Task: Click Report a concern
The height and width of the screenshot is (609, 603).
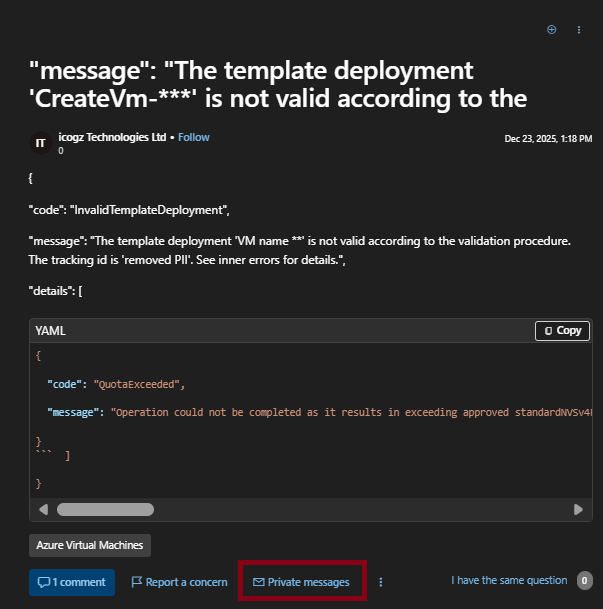Action: coord(179,582)
